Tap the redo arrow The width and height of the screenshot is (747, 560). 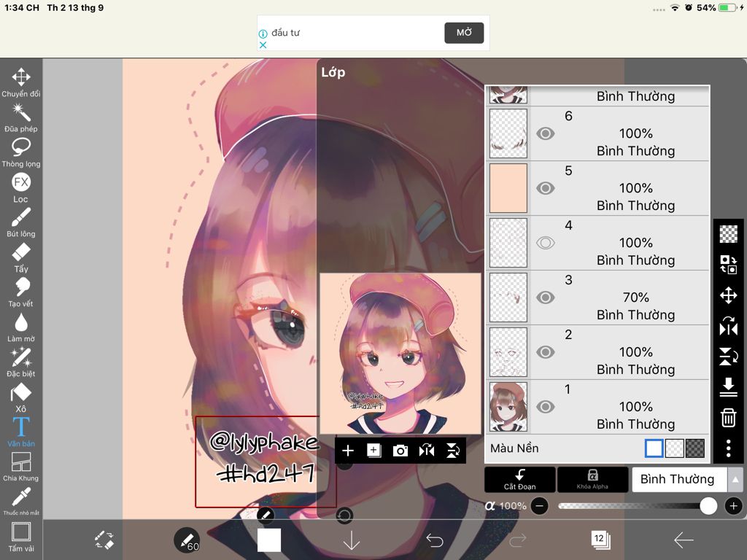click(518, 540)
